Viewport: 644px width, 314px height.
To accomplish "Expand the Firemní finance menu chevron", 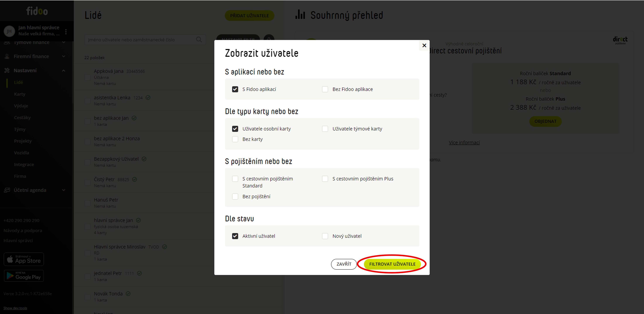I will [64, 56].
